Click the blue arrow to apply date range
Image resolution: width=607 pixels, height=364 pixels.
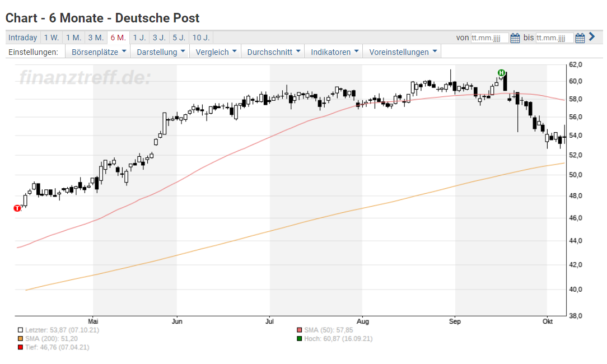click(x=591, y=37)
